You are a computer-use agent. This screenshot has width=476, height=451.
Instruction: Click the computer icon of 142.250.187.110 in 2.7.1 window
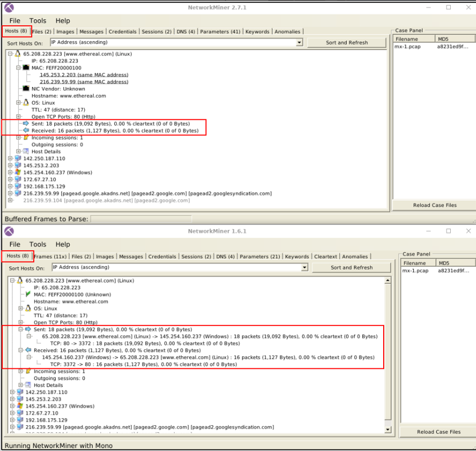coord(18,158)
